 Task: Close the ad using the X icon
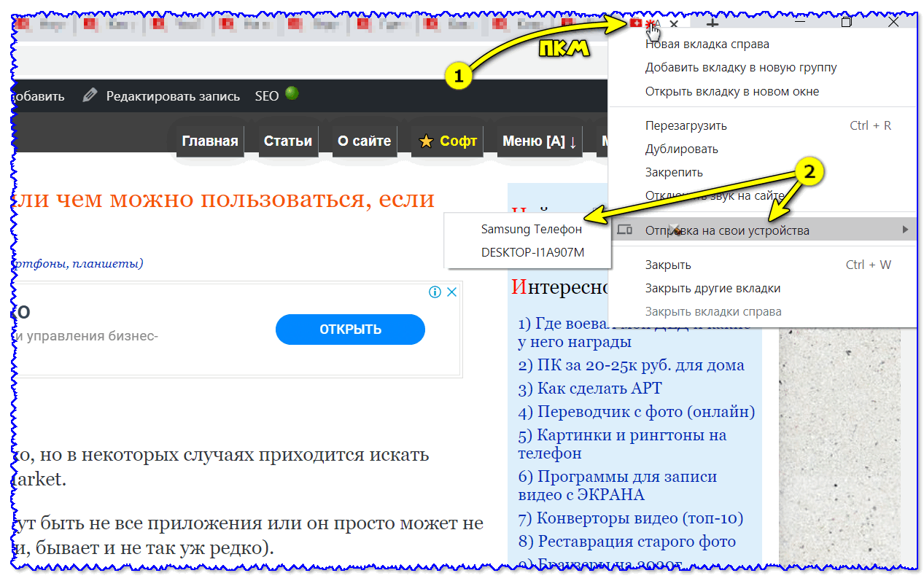click(451, 292)
